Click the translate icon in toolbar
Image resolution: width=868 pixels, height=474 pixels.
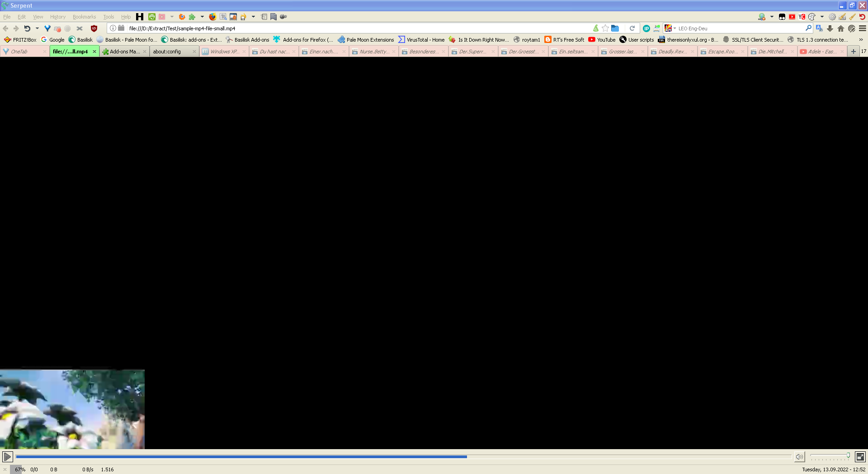click(x=819, y=28)
